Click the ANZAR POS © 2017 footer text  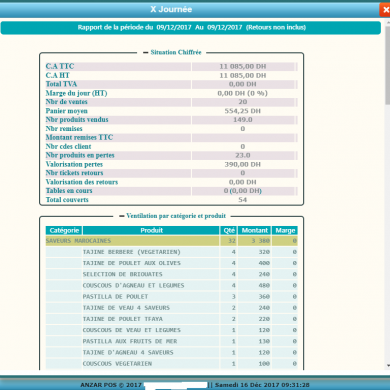click(x=111, y=385)
